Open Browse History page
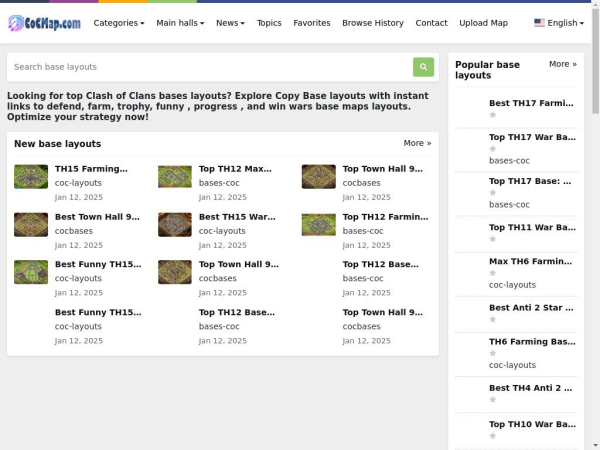 tap(373, 23)
